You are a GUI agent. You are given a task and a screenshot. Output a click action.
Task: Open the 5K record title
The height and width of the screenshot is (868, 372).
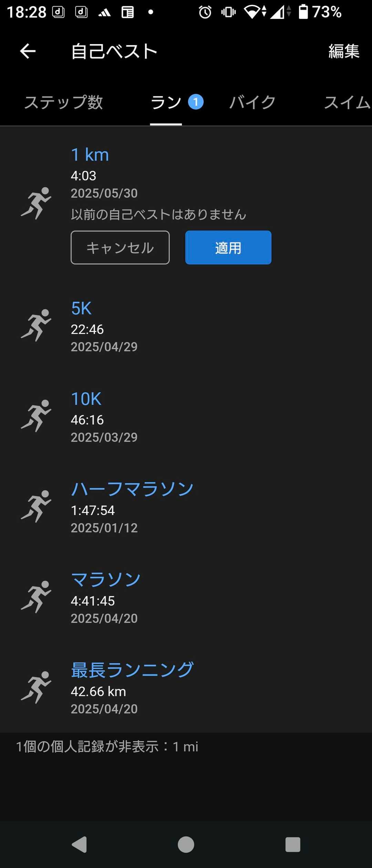coord(81,308)
